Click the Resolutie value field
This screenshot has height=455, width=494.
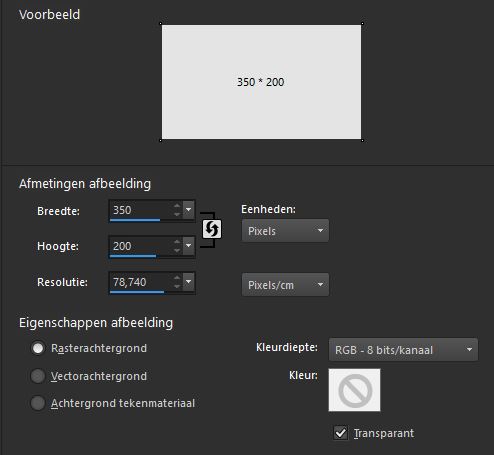click(141, 282)
